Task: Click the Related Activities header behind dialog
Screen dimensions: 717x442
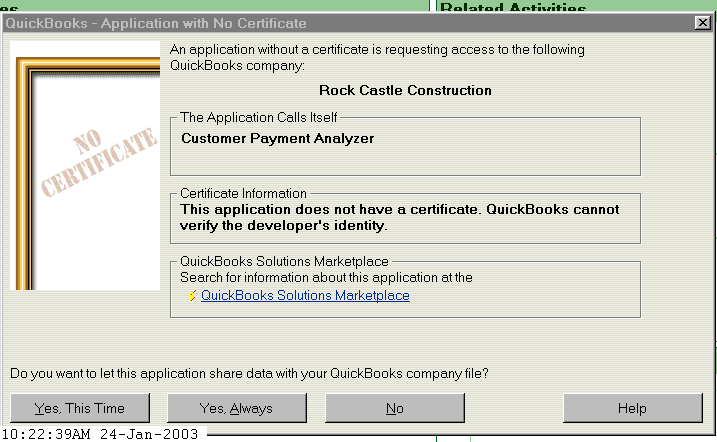Action: click(513, 7)
